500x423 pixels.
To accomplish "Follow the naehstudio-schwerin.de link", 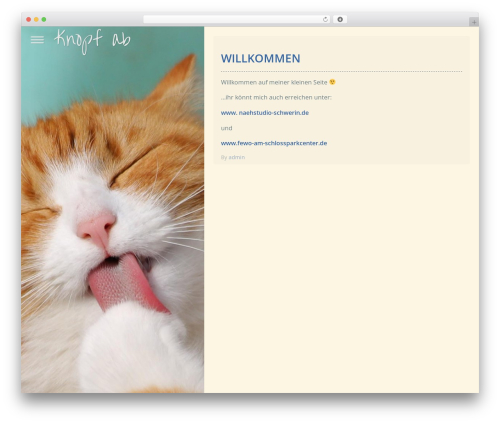I will pyautogui.click(x=265, y=113).
